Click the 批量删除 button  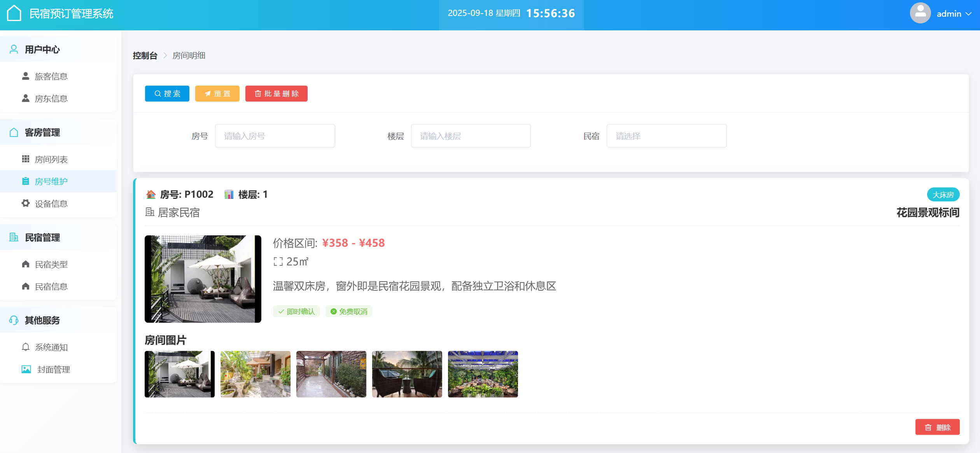click(276, 94)
